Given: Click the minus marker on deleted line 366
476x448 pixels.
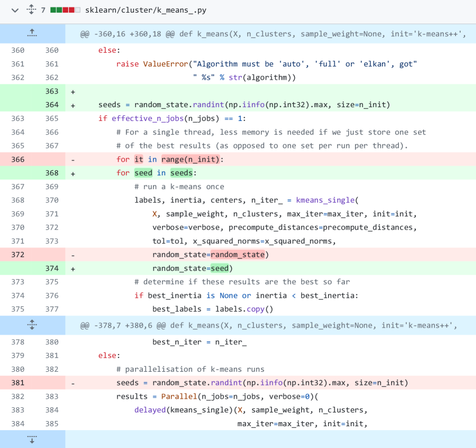Looking at the screenshot, I should tap(73, 160).
